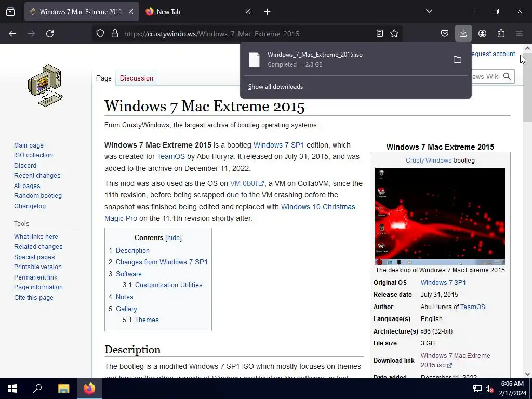Go to Customization Utilities subsection
This screenshot has width=532, height=399.
pyautogui.click(x=169, y=285)
